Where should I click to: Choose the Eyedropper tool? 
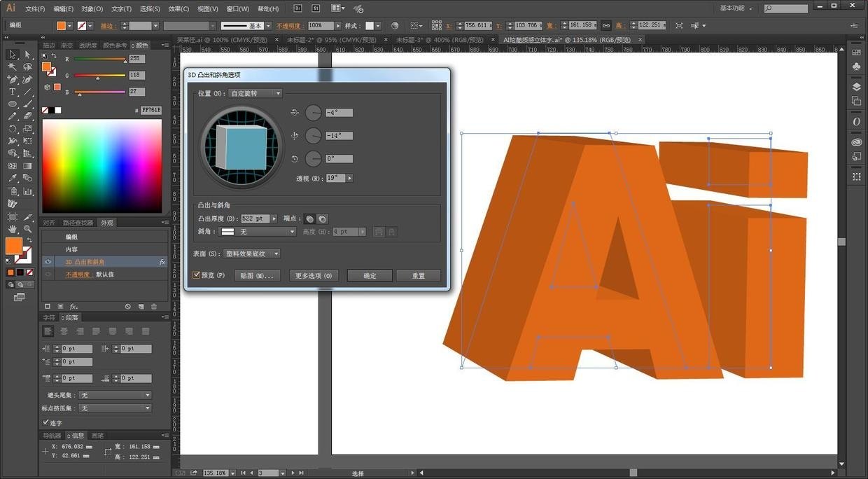coord(13,179)
